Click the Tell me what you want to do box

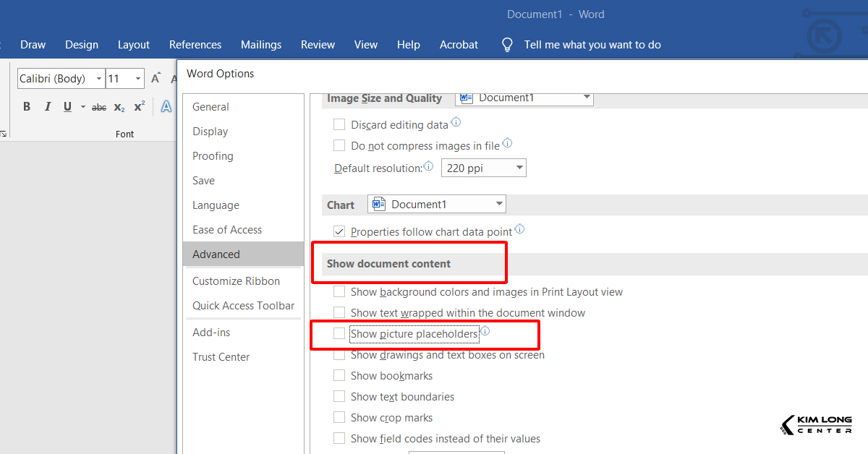click(592, 45)
